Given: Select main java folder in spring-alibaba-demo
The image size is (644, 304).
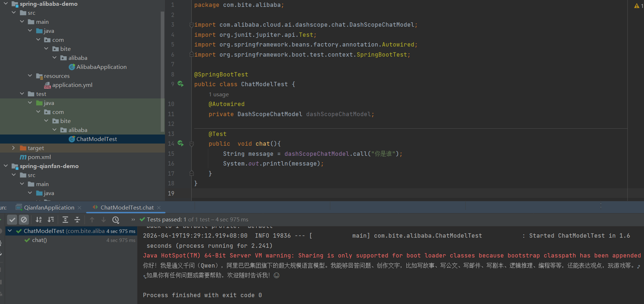Looking at the screenshot, I should click(x=45, y=31).
